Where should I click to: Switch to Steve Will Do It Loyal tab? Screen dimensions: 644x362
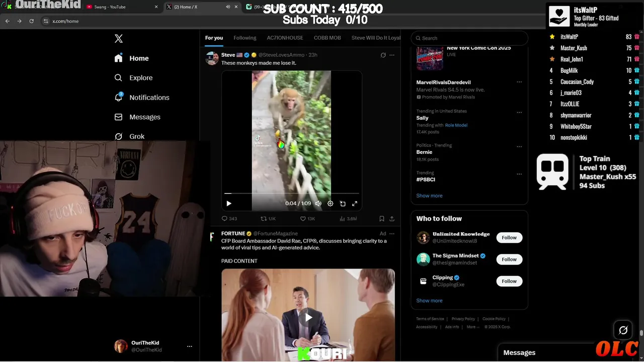[376, 38]
